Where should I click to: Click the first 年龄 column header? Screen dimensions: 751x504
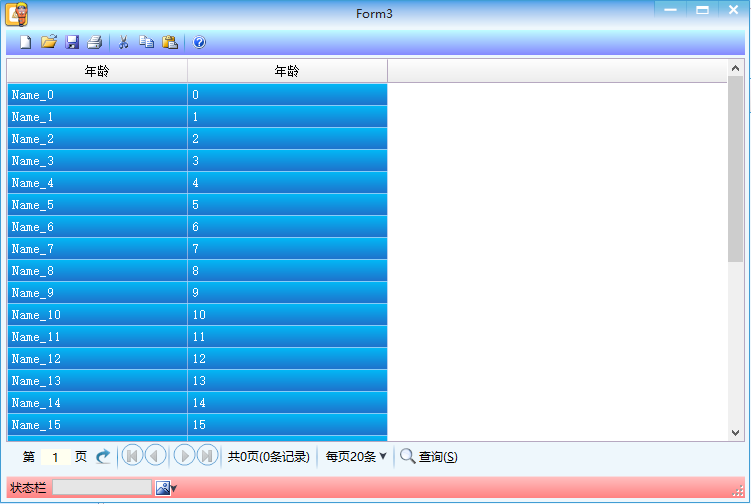pyautogui.click(x=97, y=71)
